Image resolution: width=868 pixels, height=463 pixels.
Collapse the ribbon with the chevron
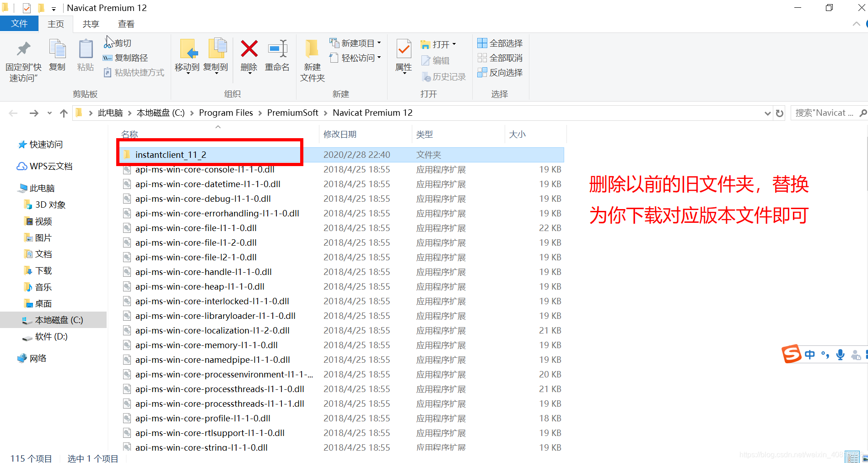[x=857, y=24]
